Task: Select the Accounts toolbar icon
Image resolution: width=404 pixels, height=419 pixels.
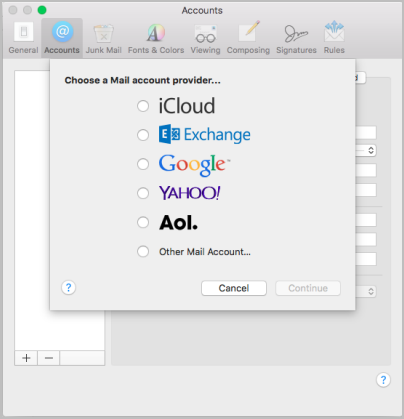Action: 62,38
